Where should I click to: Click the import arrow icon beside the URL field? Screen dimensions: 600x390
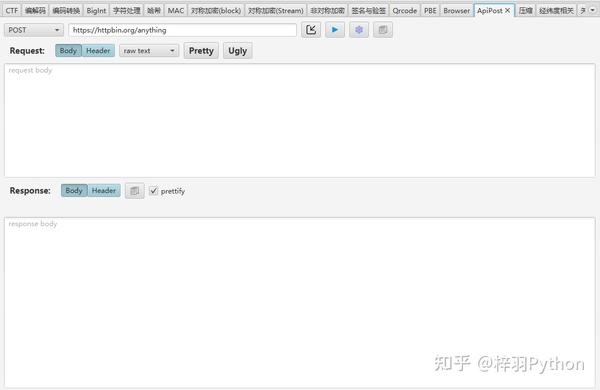[x=311, y=30]
